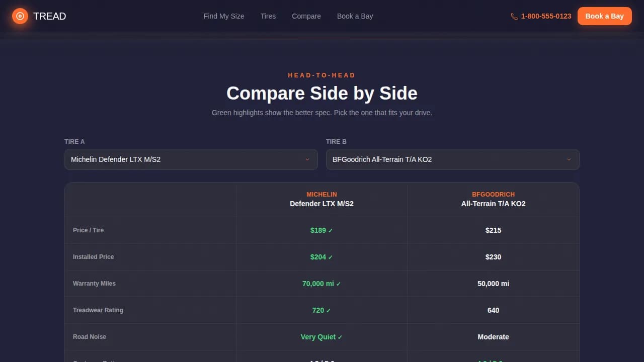Click the $230 installed price value
Viewport: 644px width, 362px height.
pos(493,257)
